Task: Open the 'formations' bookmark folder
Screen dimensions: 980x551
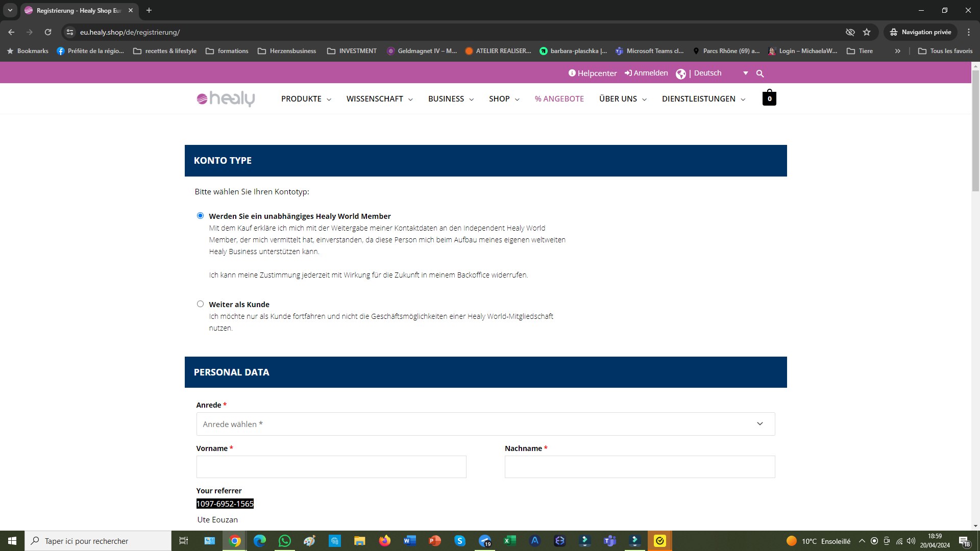Action: (x=227, y=51)
